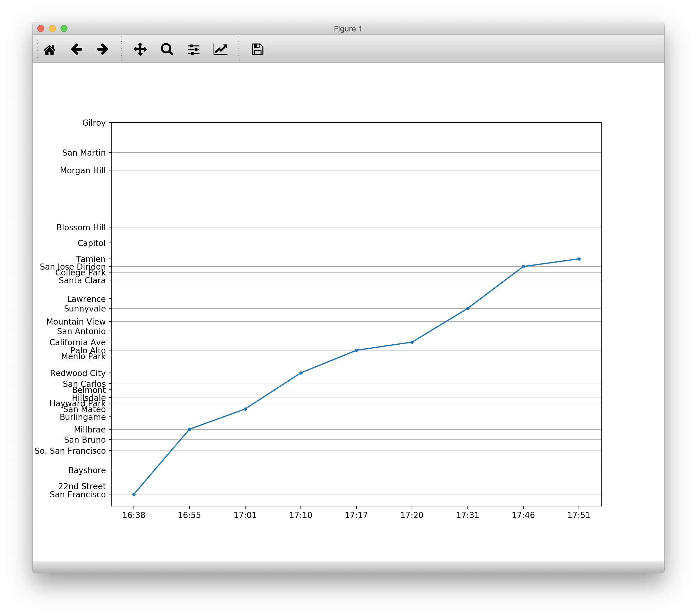Image resolution: width=697 pixels, height=616 pixels.
Task: Select the Pan axes tool
Action: (x=140, y=49)
